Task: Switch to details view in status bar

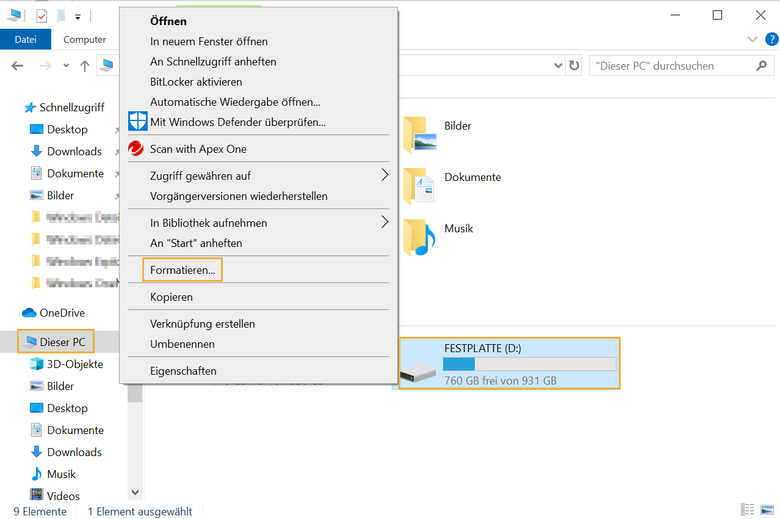Action: [747, 510]
